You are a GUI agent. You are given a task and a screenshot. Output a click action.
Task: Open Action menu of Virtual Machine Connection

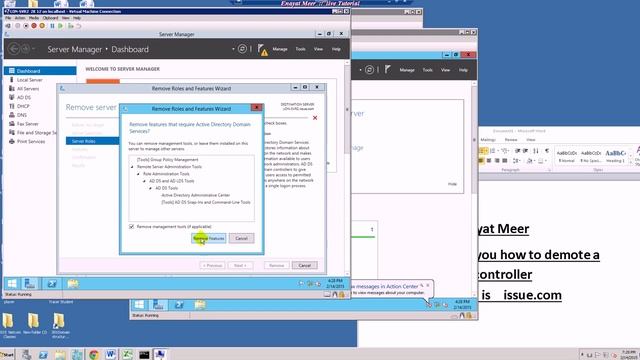click(20, 18)
